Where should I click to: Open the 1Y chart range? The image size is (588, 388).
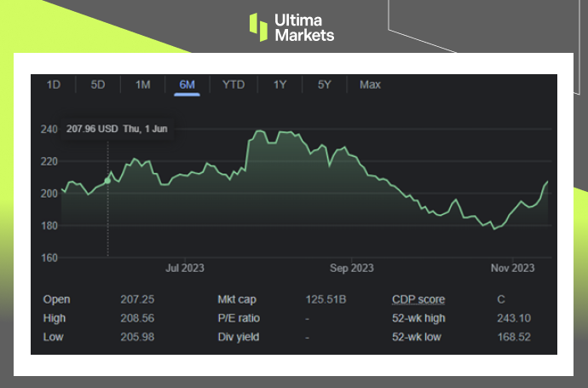[280, 84]
